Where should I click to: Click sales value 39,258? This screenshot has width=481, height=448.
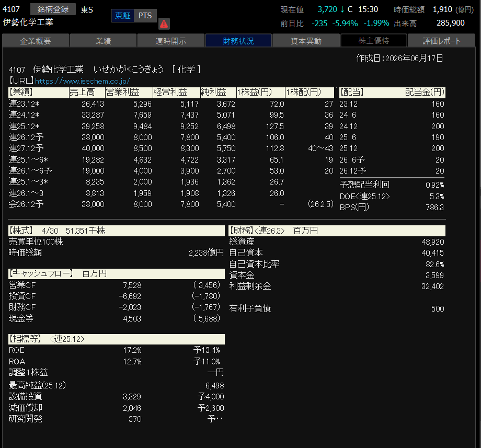click(93, 127)
